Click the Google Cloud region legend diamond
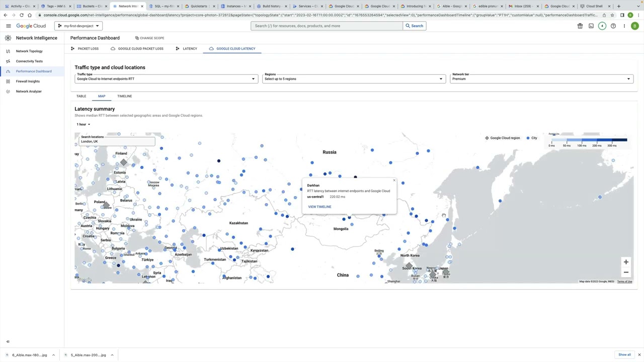This screenshot has width=644, height=362. [x=487, y=138]
